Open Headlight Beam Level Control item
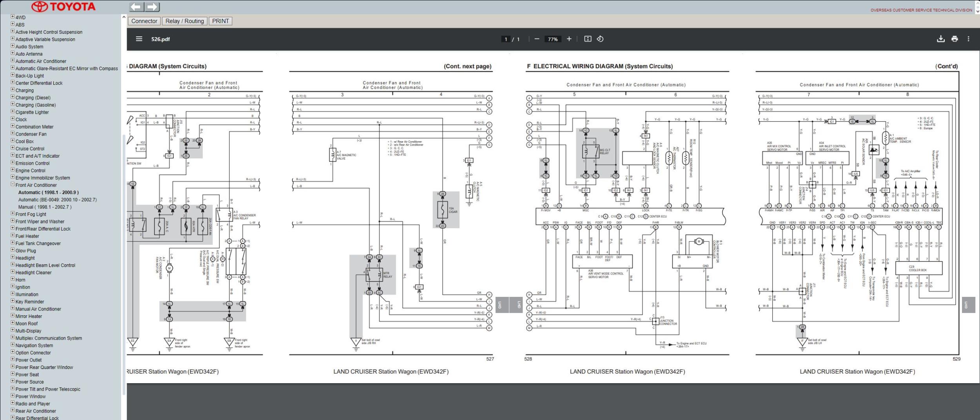 tap(45, 265)
